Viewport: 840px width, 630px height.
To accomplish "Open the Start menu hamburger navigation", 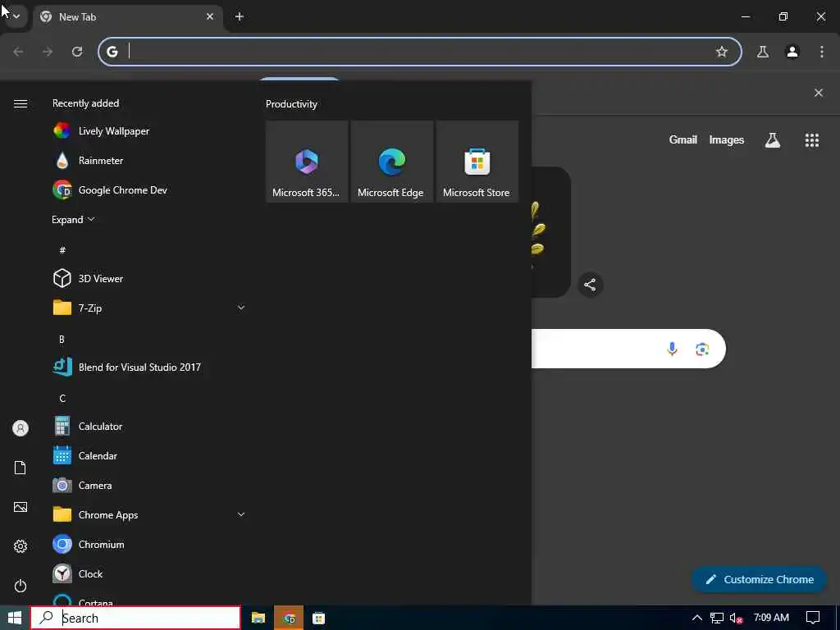I will tap(21, 103).
